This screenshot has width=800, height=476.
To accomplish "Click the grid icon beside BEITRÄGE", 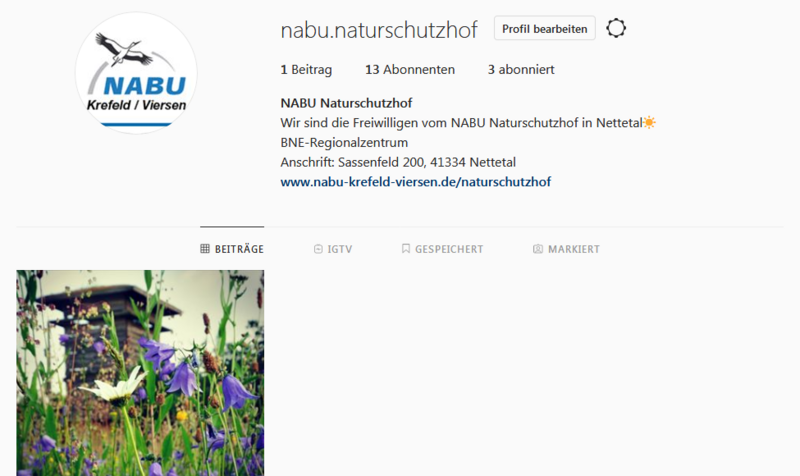I will click(x=205, y=248).
